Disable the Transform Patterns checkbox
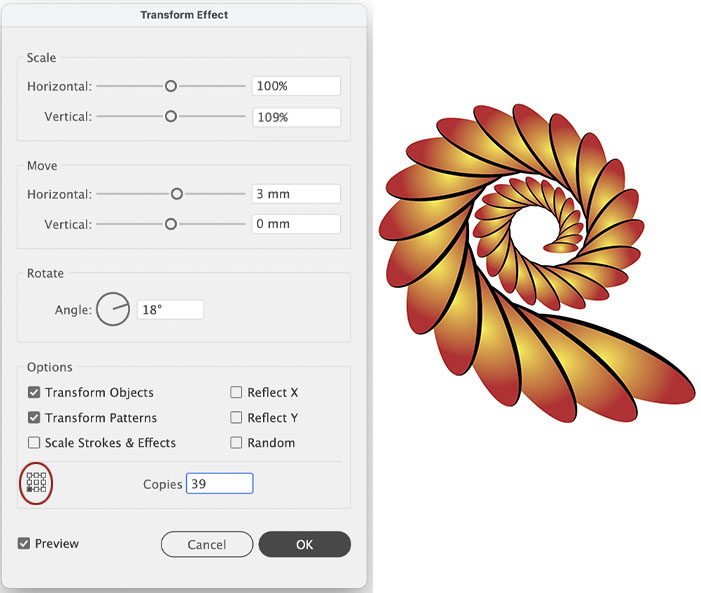This screenshot has width=701, height=593. coord(34,418)
